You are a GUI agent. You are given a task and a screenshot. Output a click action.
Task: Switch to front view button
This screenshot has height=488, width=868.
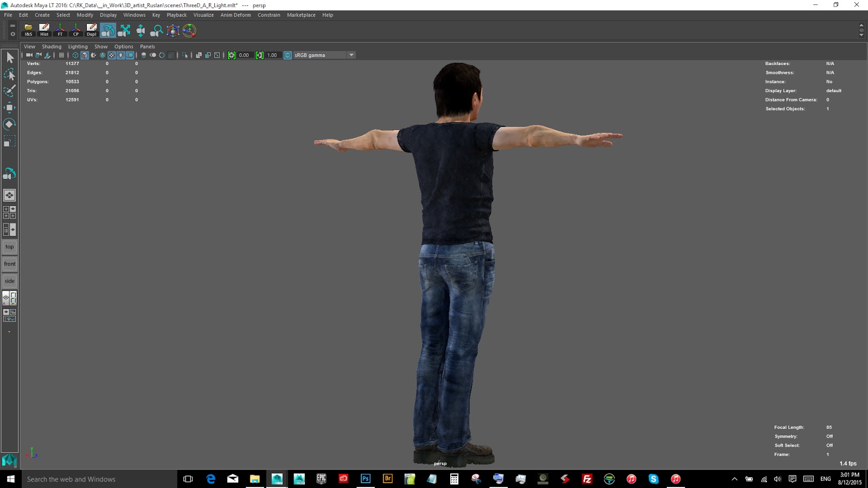[x=10, y=264]
